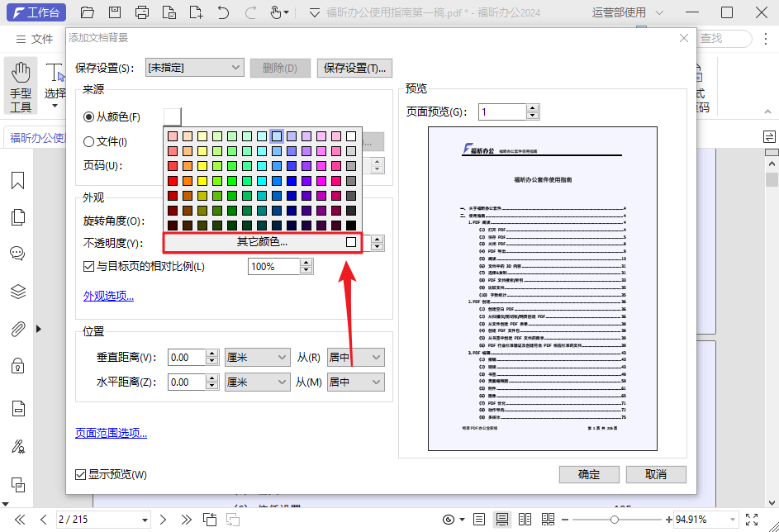Click the open folder icon

coord(88,12)
